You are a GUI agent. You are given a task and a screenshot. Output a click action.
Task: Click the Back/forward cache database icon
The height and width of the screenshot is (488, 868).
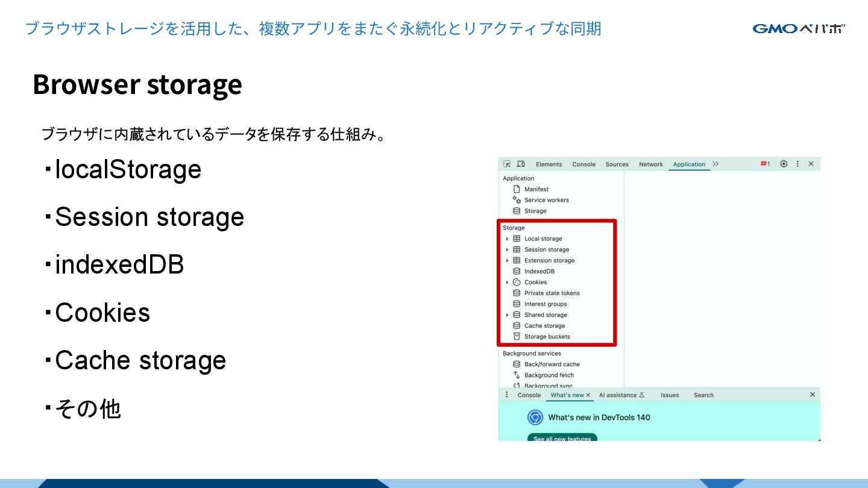pyautogui.click(x=517, y=364)
